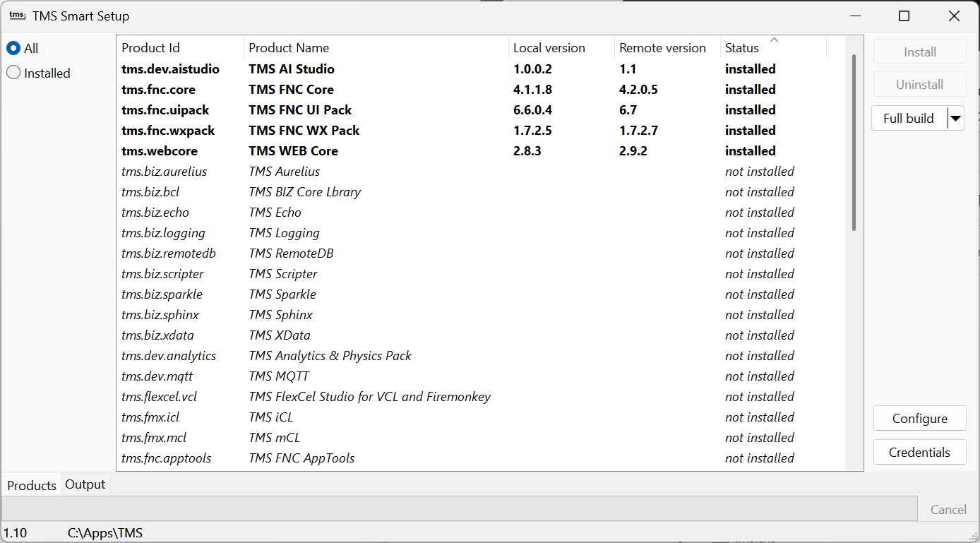Image resolution: width=980 pixels, height=543 pixels.
Task: Click the product list vertical scrollbar thumb
Action: point(854,143)
